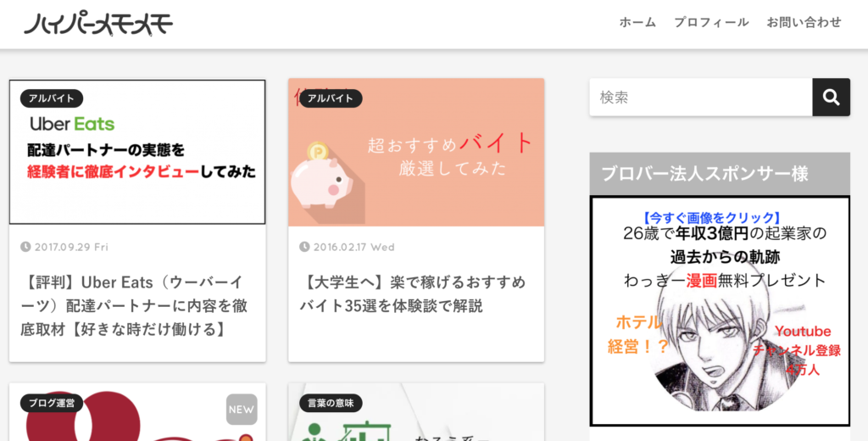Open the ホーム menu item

coord(637,22)
